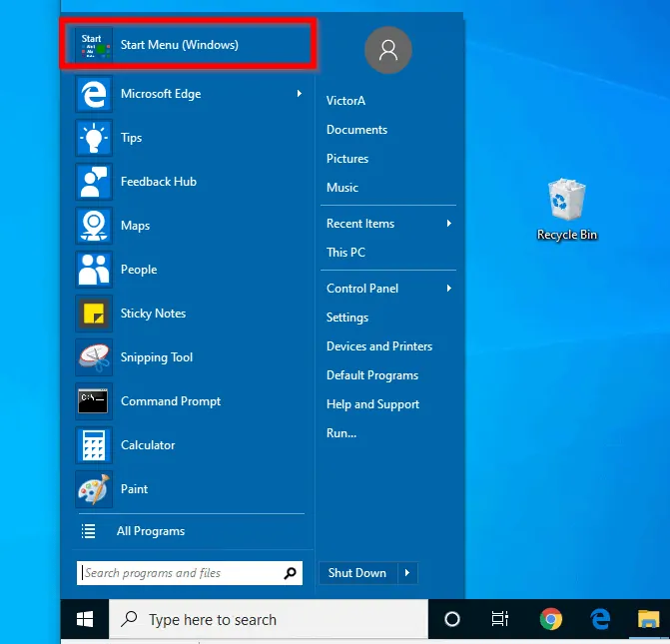Expand the Microsoft Edge submenu arrow
The width and height of the screenshot is (670, 644).
click(299, 94)
